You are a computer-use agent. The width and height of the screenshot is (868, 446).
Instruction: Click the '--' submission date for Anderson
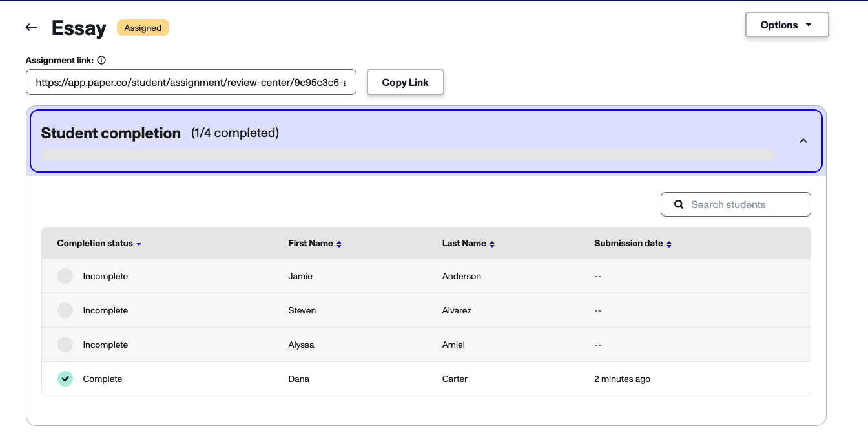[598, 276]
